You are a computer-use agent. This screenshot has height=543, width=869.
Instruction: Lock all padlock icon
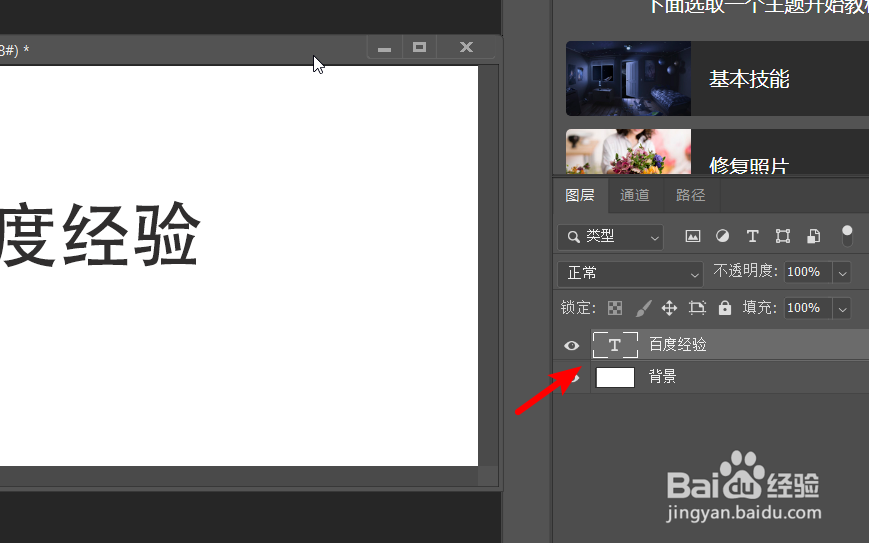pyautogui.click(x=724, y=308)
